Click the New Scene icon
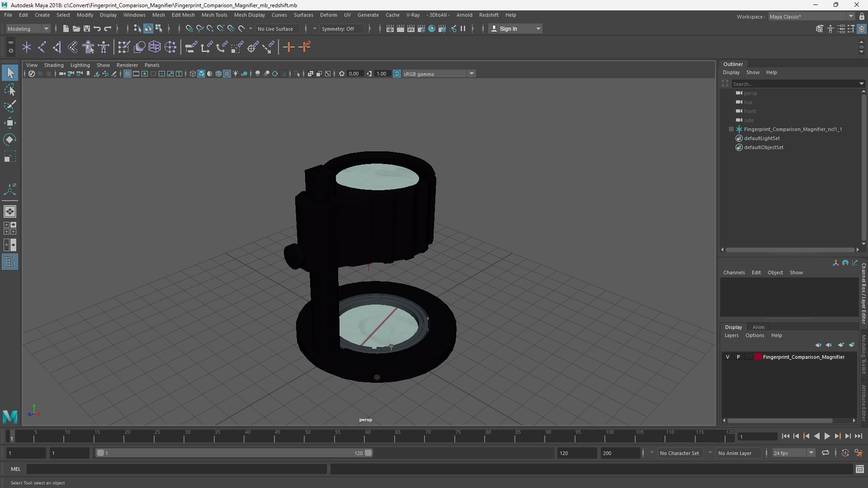The width and height of the screenshot is (868, 488). click(x=66, y=28)
